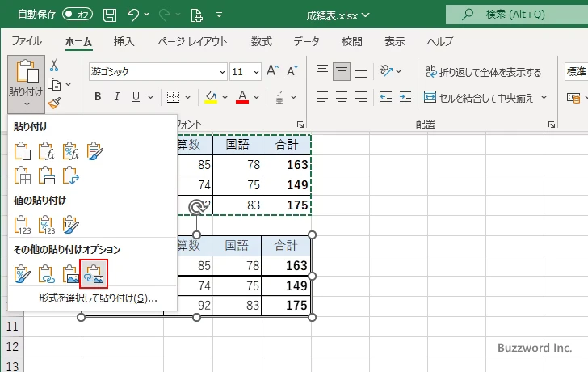The height and width of the screenshot is (372, 588).
Task: Click the Save icon in title bar
Action: pyautogui.click(x=110, y=15)
